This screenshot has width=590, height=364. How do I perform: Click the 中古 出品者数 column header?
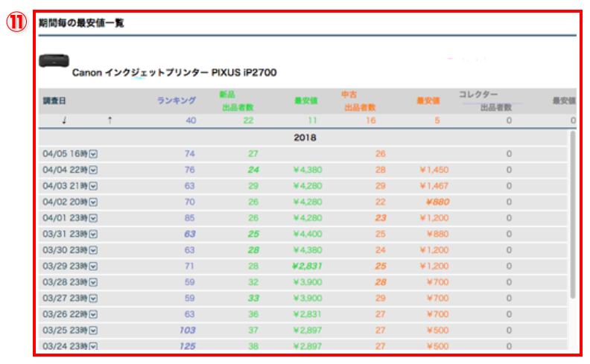click(x=359, y=100)
